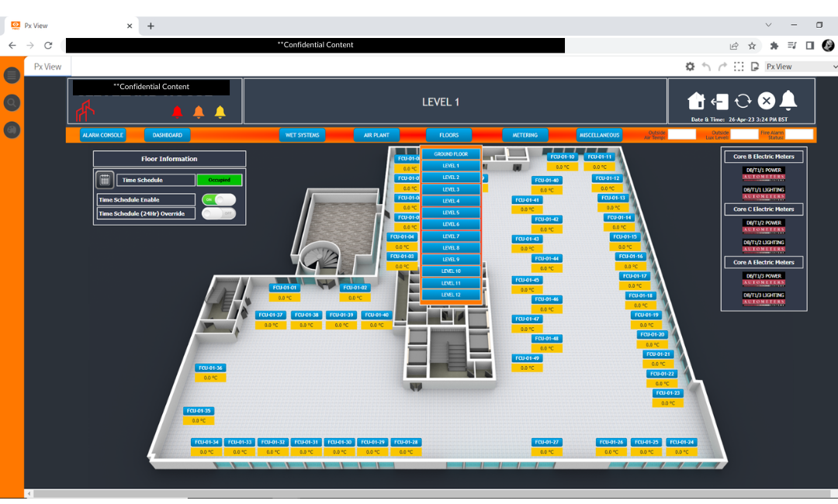Click the Outside Lux Level input field
This screenshot has width=838, height=504.
pos(745,135)
